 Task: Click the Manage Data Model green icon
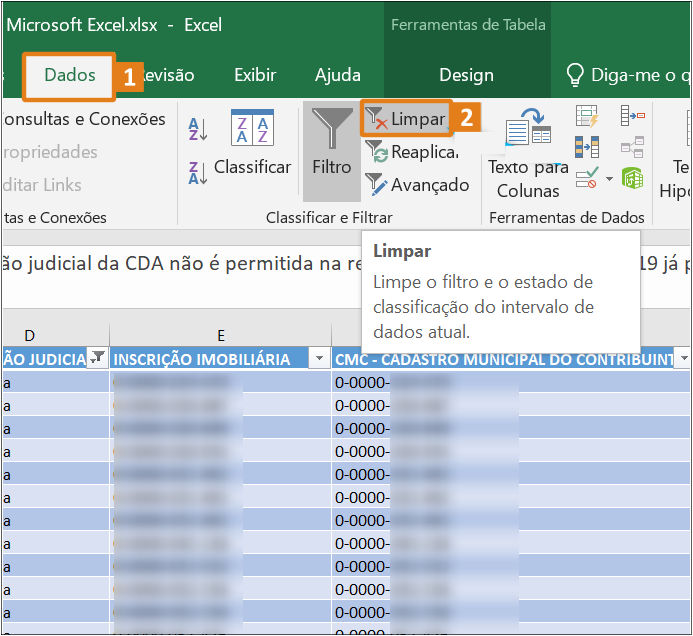coord(632,179)
